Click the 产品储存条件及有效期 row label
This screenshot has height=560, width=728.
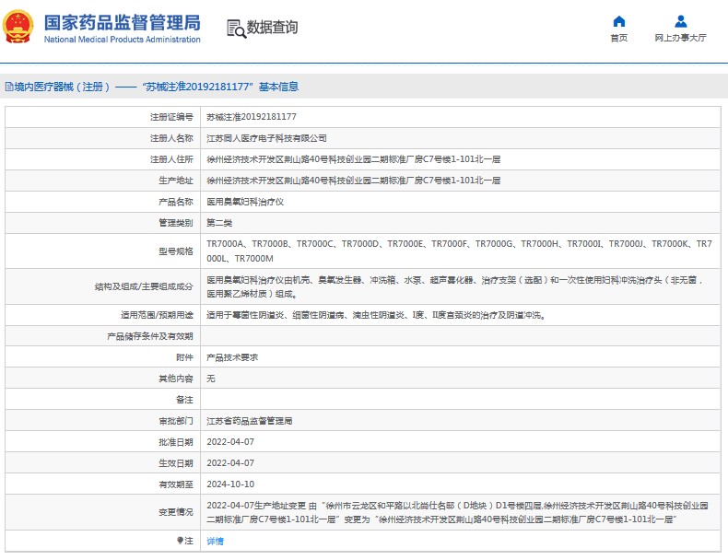150,336
